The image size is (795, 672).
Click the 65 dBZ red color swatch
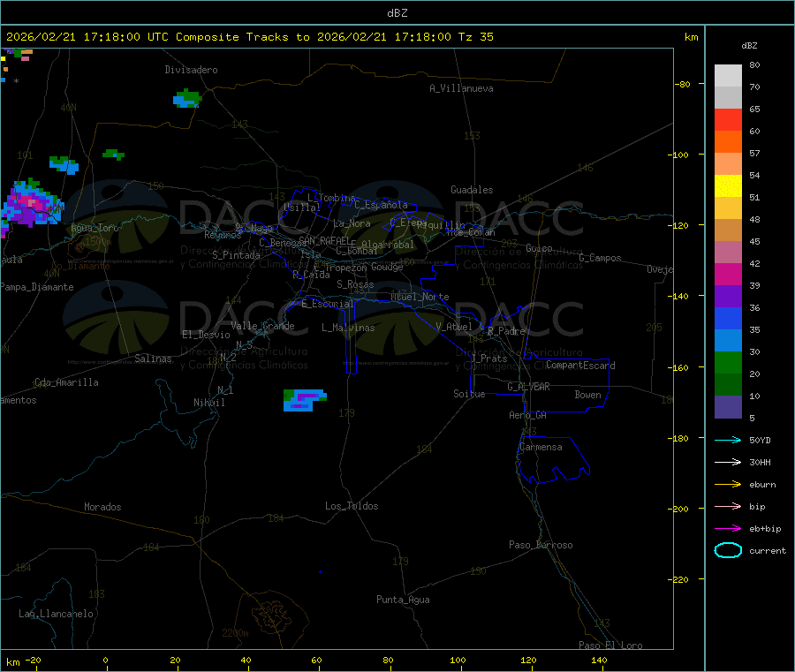pos(728,119)
